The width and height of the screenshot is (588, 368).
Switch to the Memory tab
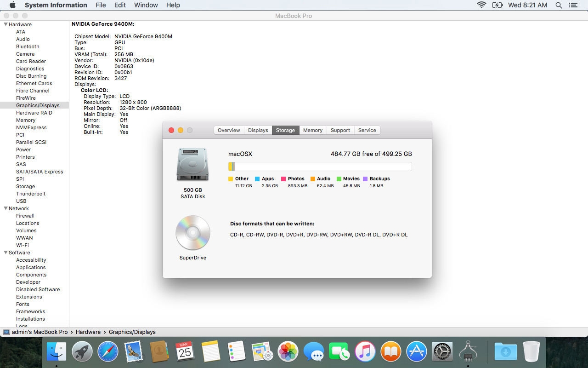313,130
